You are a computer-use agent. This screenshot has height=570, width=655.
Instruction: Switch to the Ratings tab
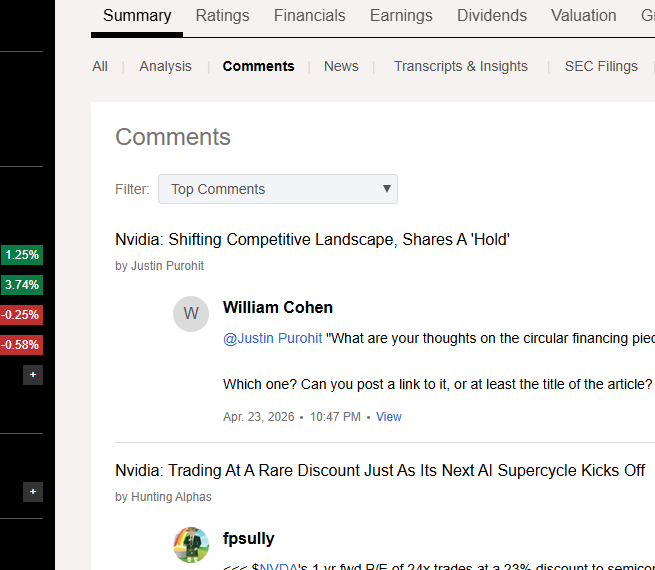(222, 16)
